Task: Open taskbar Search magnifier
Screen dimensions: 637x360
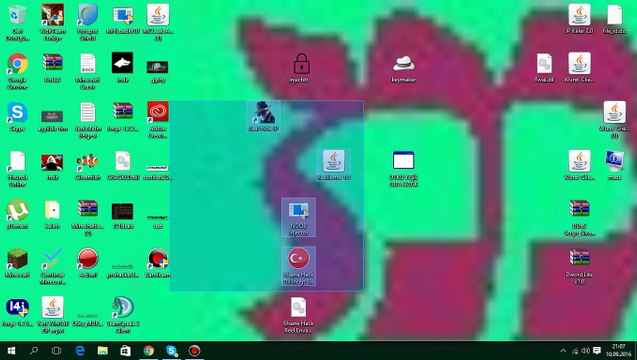Action: pos(34,350)
